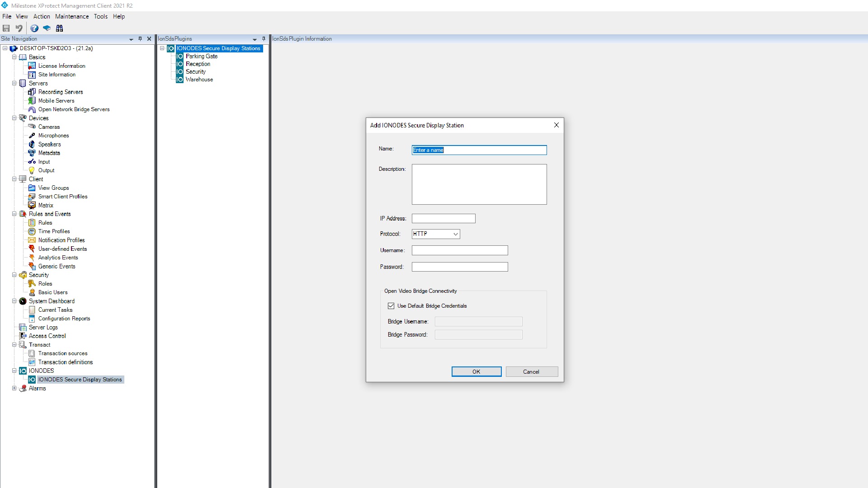Select Site Information item
This screenshot has height=488, width=868.
[57, 75]
